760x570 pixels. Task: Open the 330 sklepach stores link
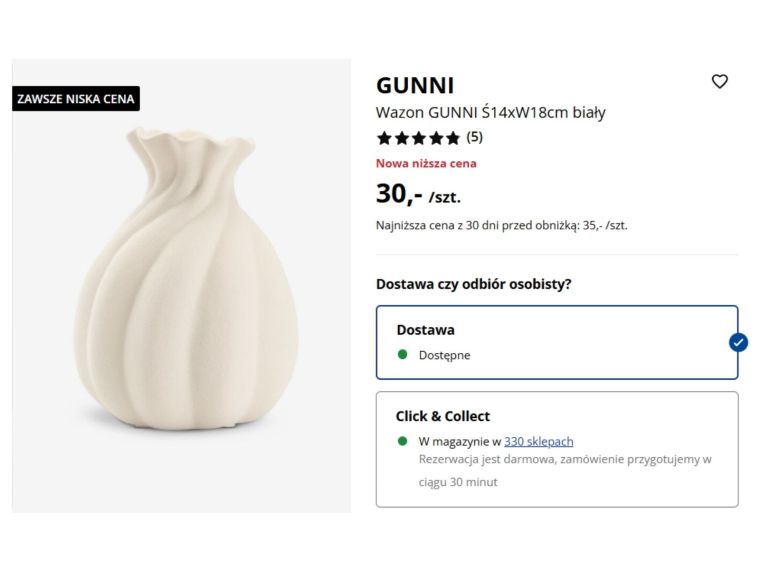[538, 441]
